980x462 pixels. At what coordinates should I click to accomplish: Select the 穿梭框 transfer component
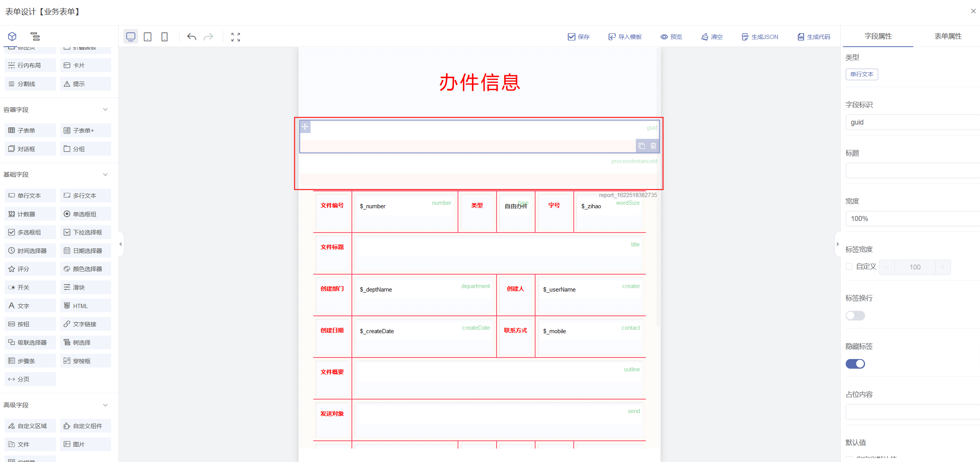point(86,361)
